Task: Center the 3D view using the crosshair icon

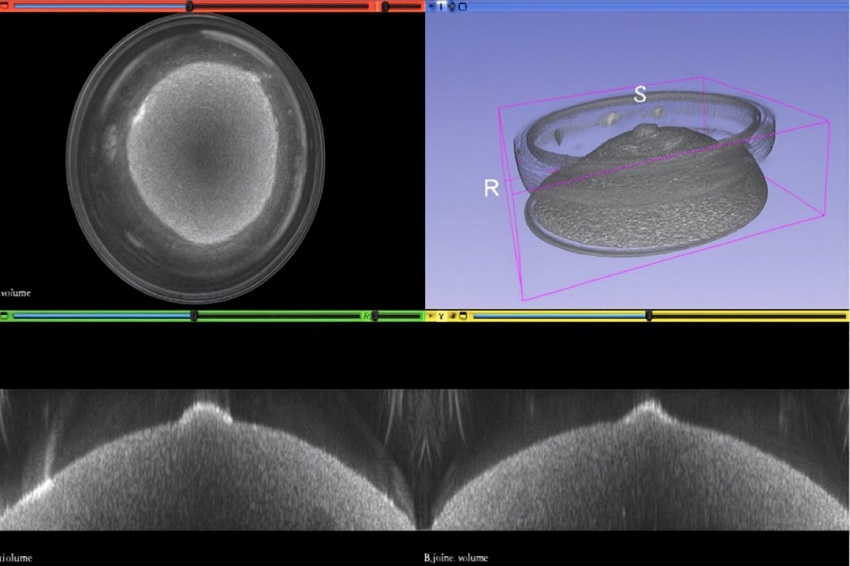Action: (x=451, y=6)
